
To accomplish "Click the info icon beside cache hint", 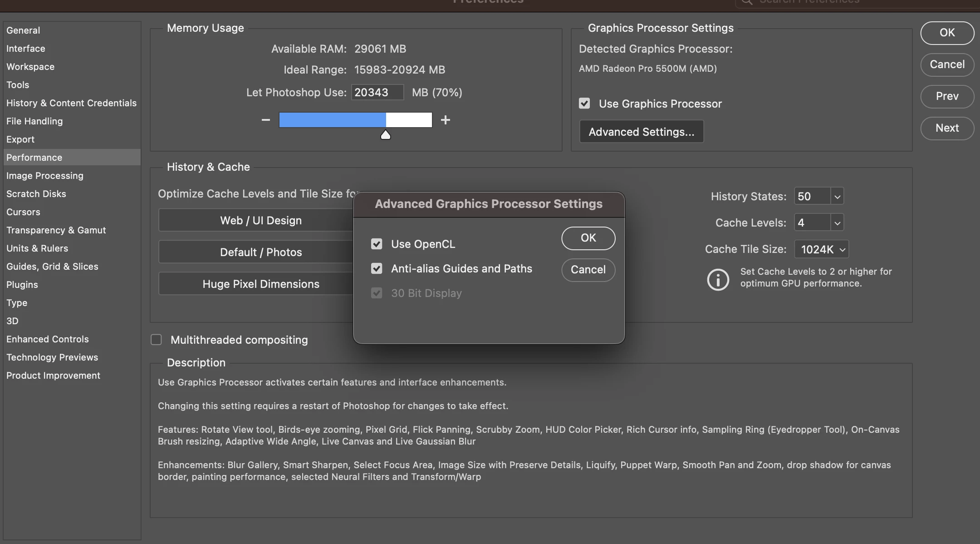I will tap(718, 279).
